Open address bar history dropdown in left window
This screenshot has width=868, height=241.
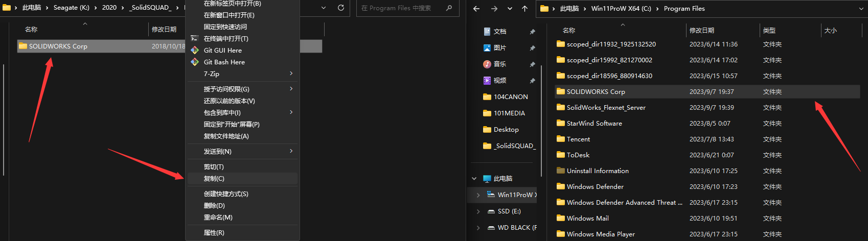pyautogui.click(x=324, y=8)
